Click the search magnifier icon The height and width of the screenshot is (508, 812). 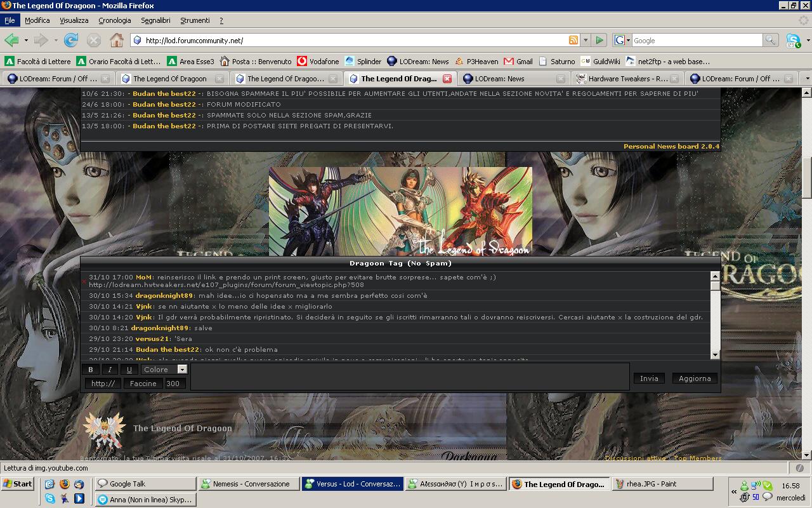(x=771, y=40)
